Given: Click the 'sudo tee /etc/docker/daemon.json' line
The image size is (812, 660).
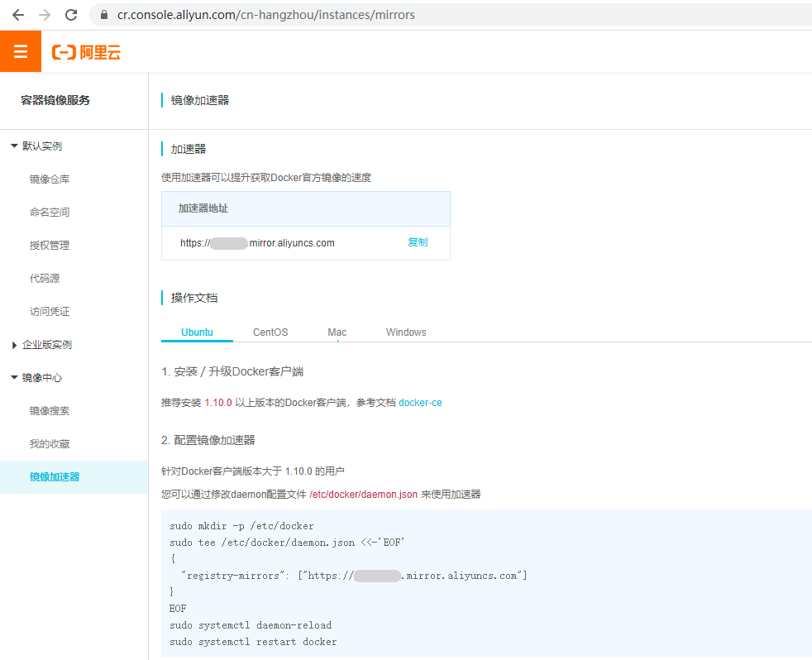Looking at the screenshot, I should (x=288, y=543).
